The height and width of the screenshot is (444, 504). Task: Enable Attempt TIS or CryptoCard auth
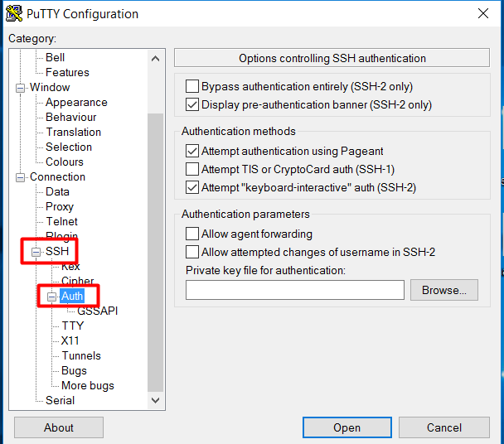click(x=192, y=169)
